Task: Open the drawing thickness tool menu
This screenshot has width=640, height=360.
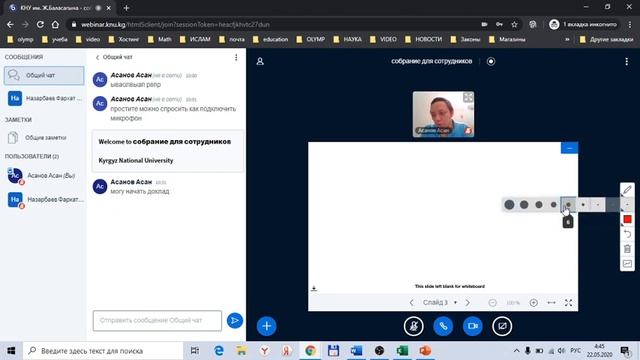Action: (627, 204)
